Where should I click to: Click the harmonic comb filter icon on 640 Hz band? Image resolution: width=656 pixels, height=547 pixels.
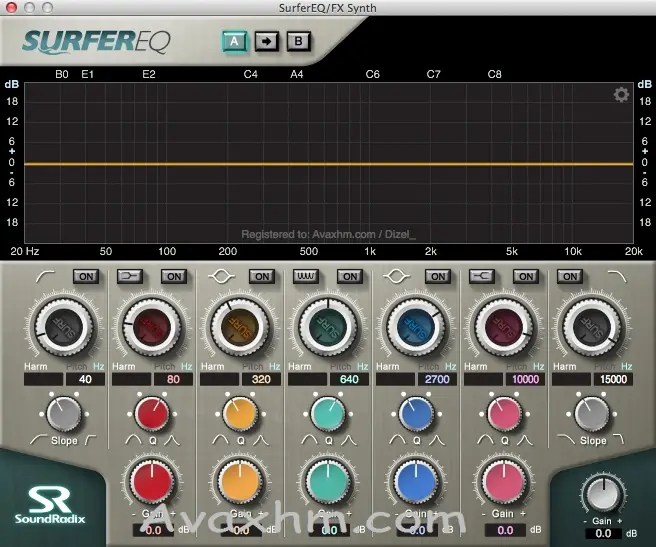[x=305, y=276]
